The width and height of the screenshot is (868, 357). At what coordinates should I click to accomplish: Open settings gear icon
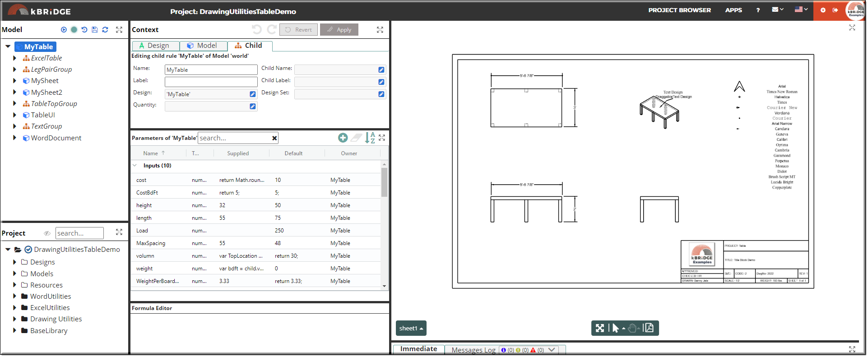pos(823,10)
